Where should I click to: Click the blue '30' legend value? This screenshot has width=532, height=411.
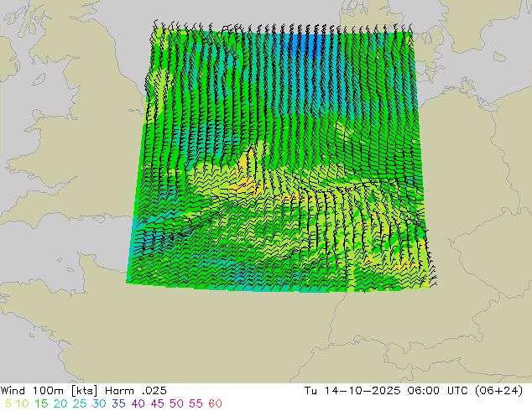click(99, 403)
